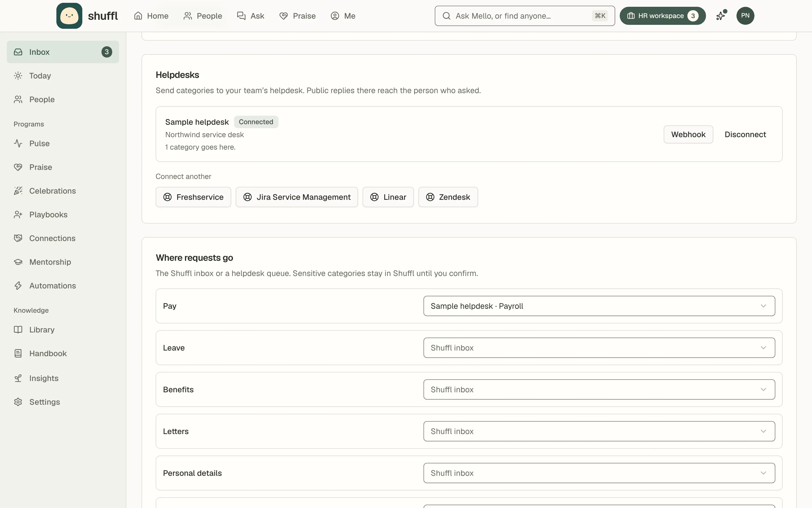Expand the Letters destination dropdown
812x508 pixels.
click(x=599, y=432)
